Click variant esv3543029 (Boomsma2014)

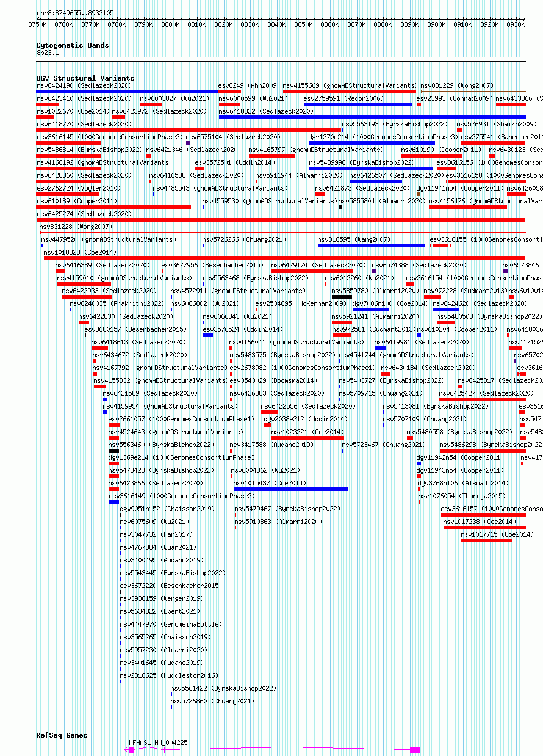pyautogui.click(x=274, y=380)
